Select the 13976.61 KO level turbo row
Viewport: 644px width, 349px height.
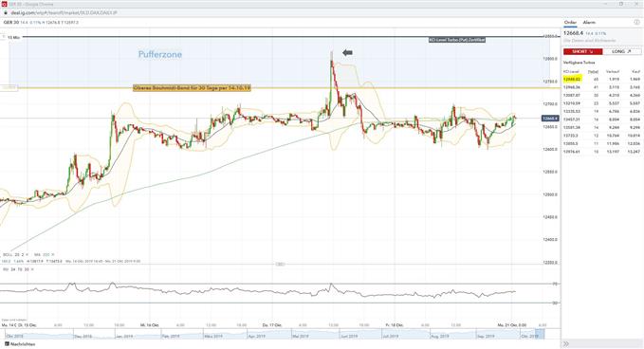[x=601, y=152]
